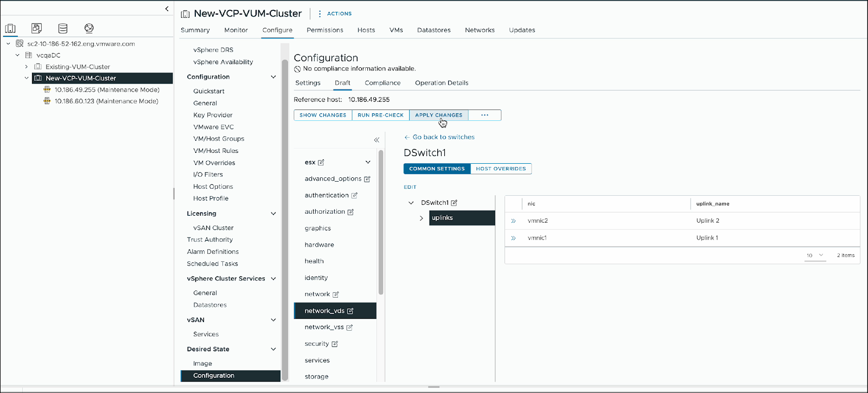Click the New-VCP-VUM-Cluster title cluster icon

coord(185,14)
